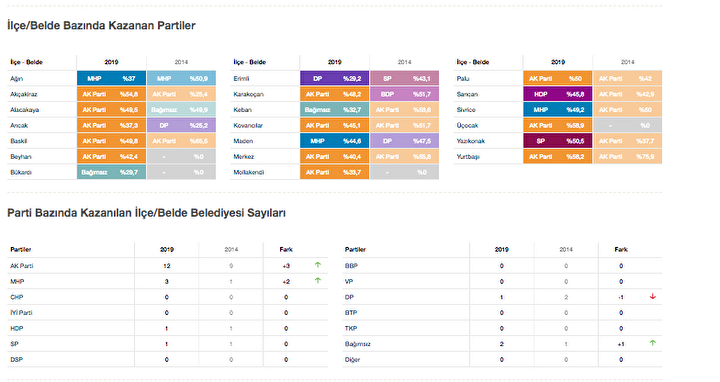Click the Fark header in right party table

click(621, 249)
